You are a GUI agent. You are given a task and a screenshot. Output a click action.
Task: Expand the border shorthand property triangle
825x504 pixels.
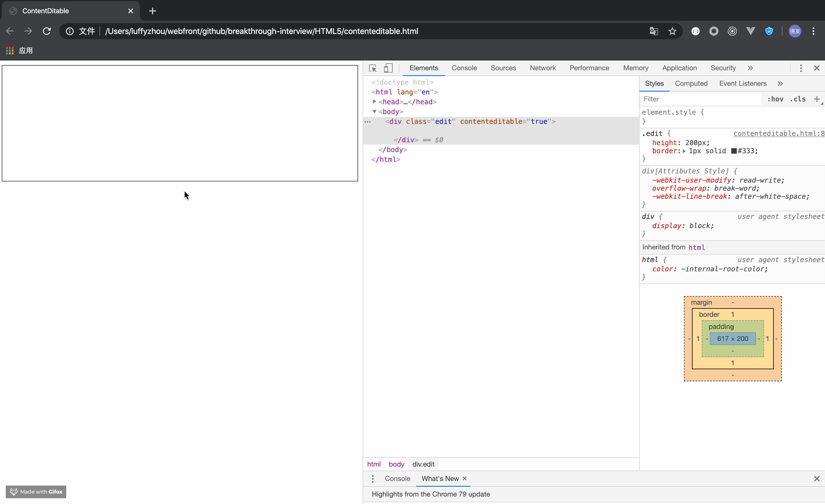click(684, 151)
